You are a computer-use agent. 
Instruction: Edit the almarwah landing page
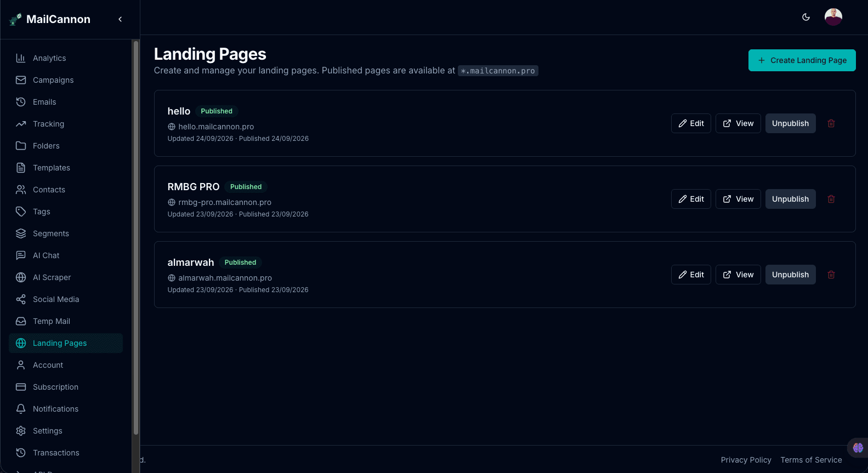(691, 275)
